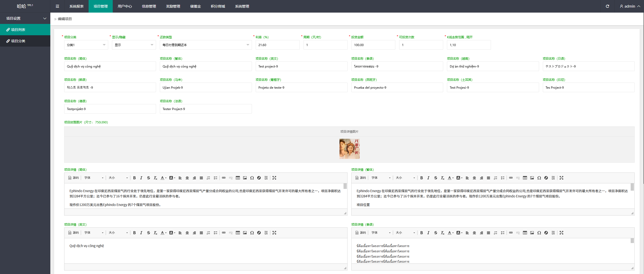644x274 pixels.
Task: Toggle Strikethrough in 简体 editor
Action: click(x=148, y=178)
